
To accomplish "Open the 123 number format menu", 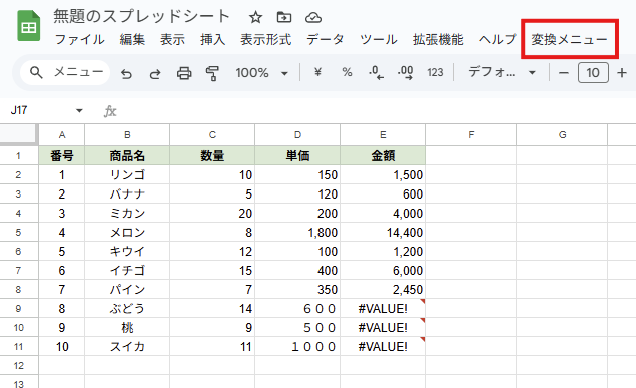I will 435,73.
